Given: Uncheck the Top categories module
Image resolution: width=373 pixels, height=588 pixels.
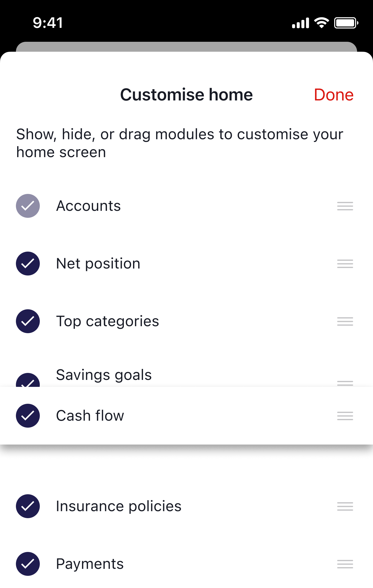Looking at the screenshot, I should [28, 321].
